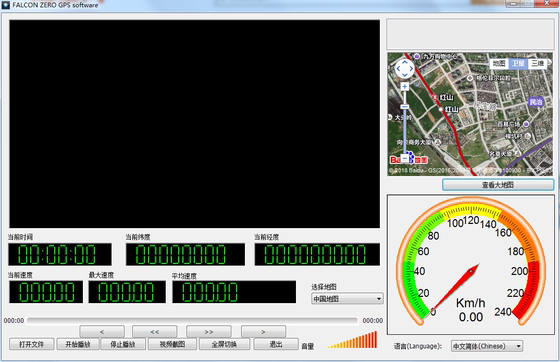Click the 开始播放 button
Screen dimensions: 560x362
coord(78,344)
